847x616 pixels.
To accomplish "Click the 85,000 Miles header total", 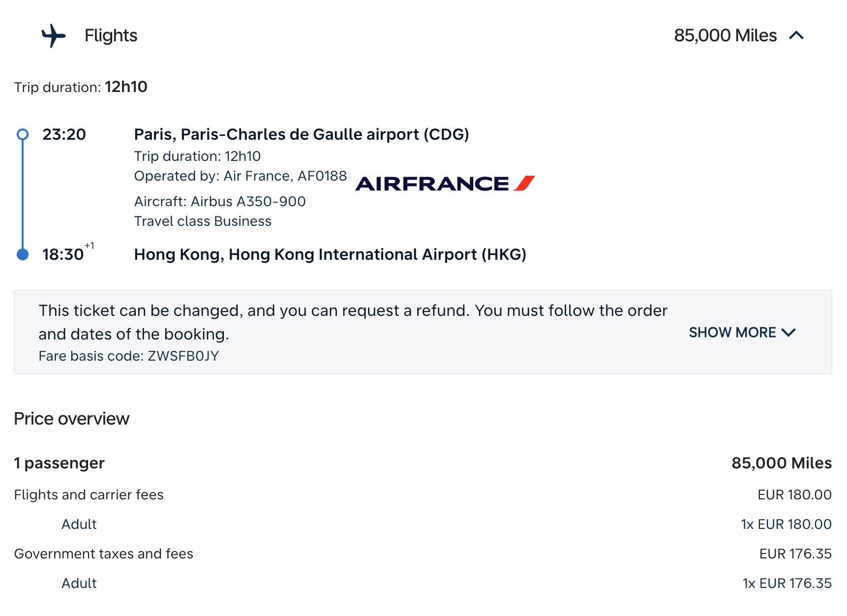I will tap(725, 35).
